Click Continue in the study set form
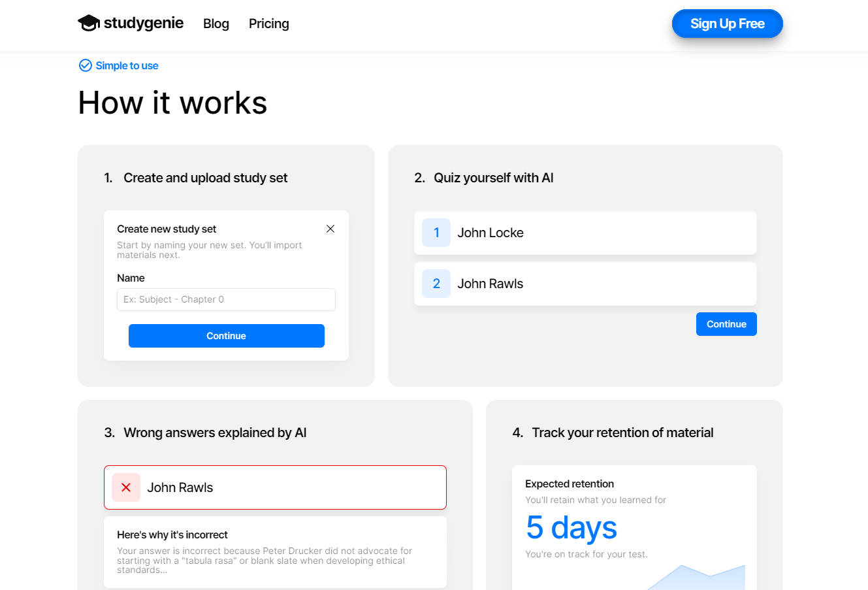 (x=226, y=336)
